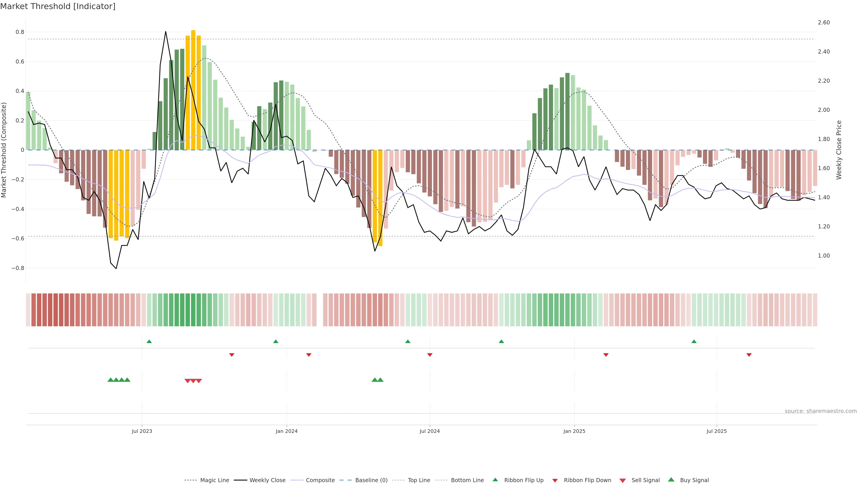The height and width of the screenshot is (488, 868).
Task: Click the Ribbon Flip Down legend triangle
Action: coord(555,480)
